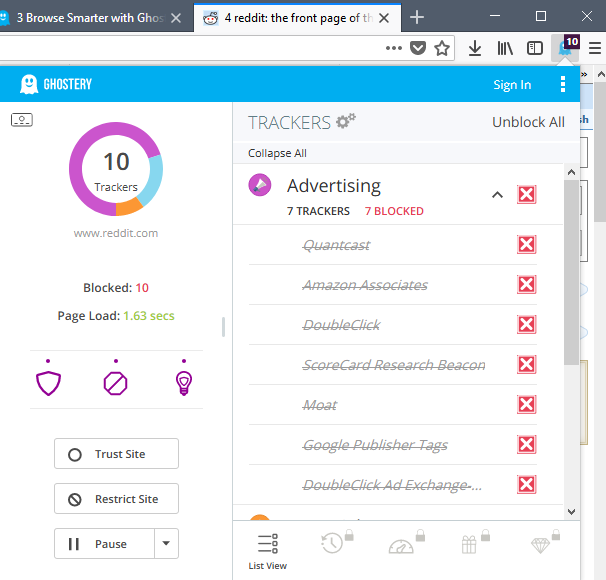Click the tracker list vertical scrollbar
606x580 pixels.
click(x=571, y=270)
